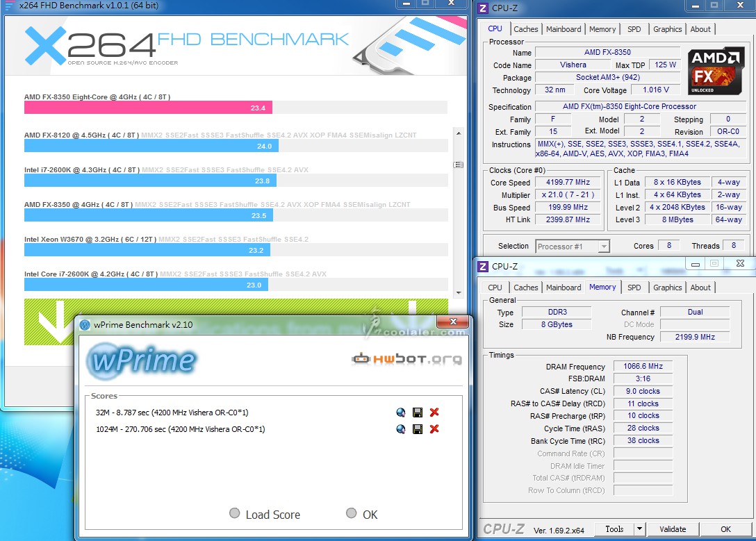Delete the 1024M score with red X
Screen dimensions: 756x541
[x=434, y=429]
